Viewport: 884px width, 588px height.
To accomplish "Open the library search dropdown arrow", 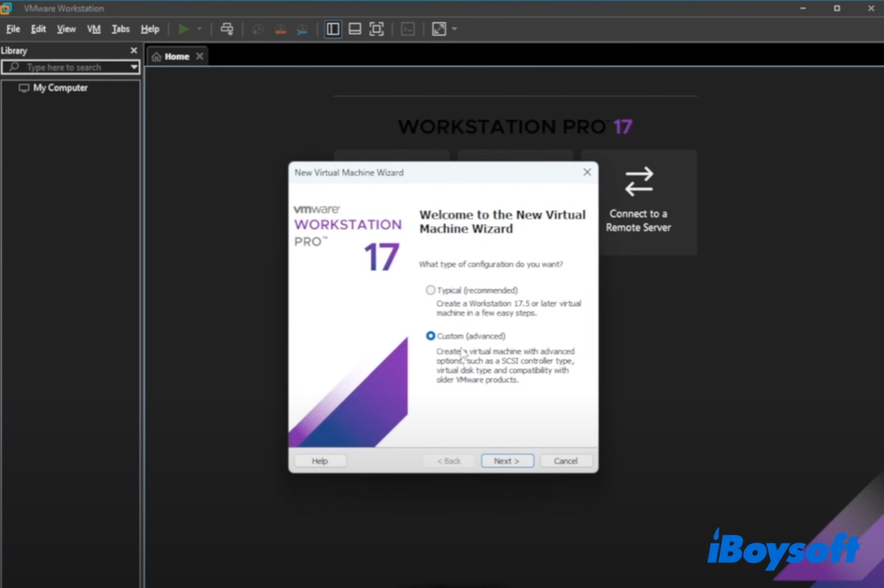I will pos(133,67).
